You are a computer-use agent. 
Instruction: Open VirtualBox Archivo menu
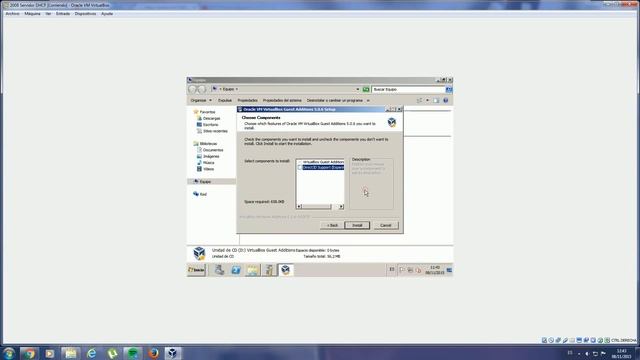(12, 13)
